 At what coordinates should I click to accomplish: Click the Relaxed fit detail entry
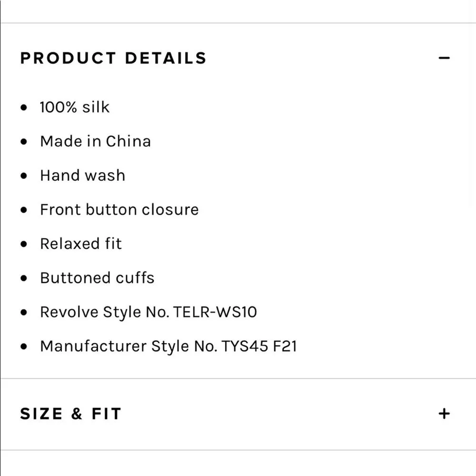[x=81, y=244]
